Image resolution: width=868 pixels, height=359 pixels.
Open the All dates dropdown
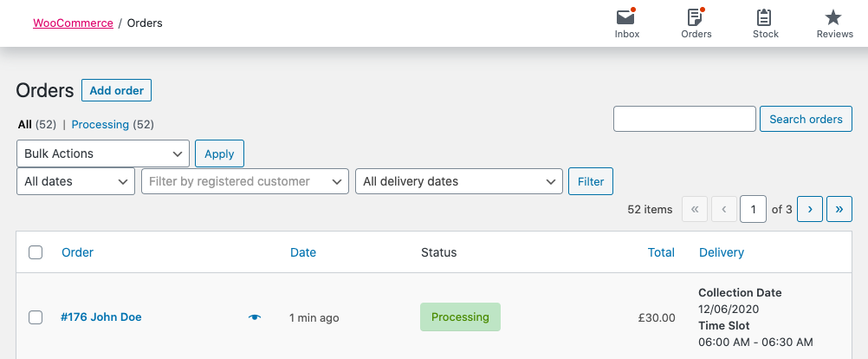75,181
